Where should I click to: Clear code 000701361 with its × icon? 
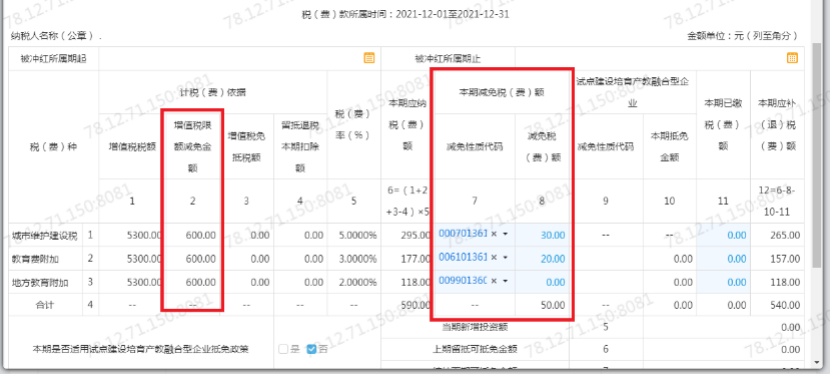pos(493,234)
